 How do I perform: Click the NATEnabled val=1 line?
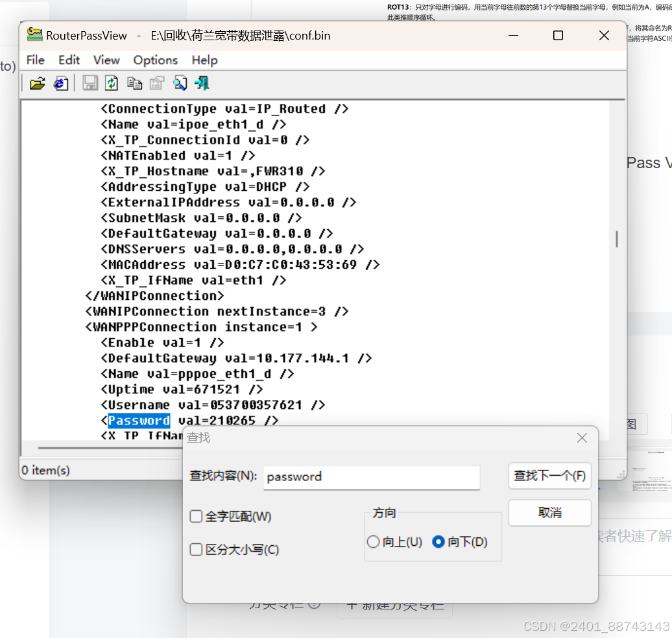point(178,156)
